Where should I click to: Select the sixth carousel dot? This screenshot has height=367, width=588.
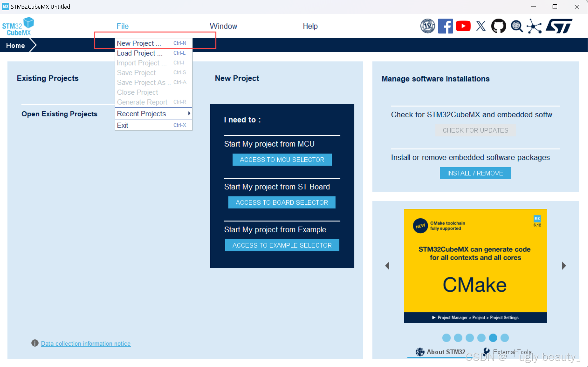coord(505,338)
